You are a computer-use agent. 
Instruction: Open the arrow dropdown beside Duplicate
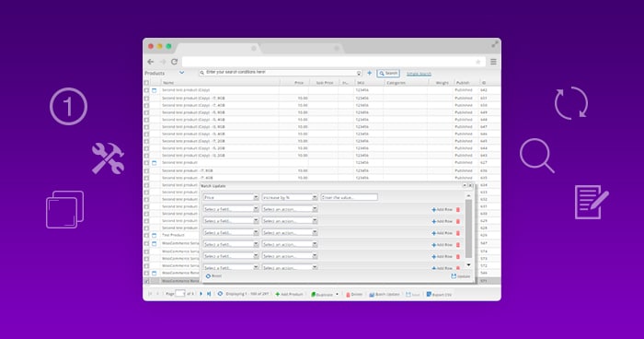point(338,295)
